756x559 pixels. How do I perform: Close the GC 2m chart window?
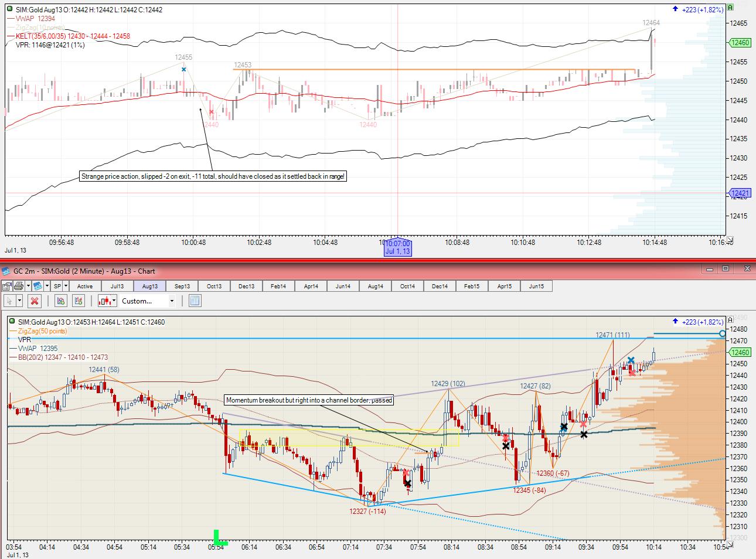[746, 268]
